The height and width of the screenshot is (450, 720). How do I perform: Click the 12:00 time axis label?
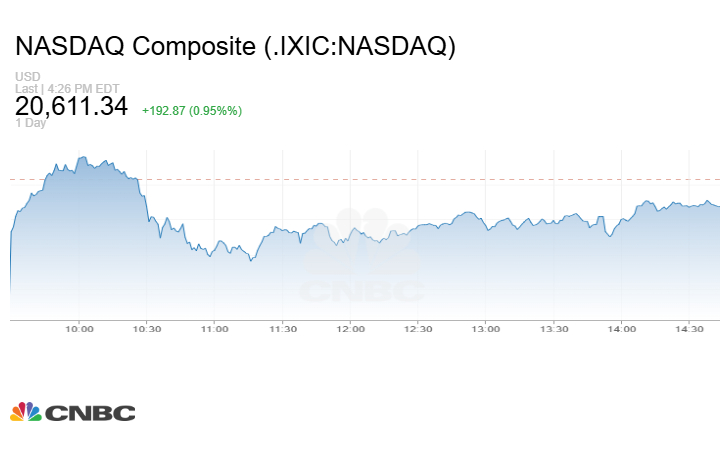351,329
